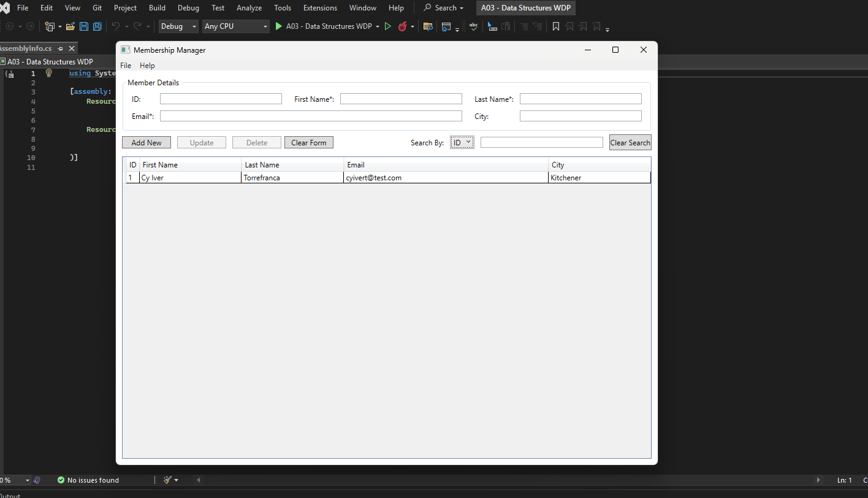Open the File menu in Membership Manager
This screenshot has height=498, width=868.
pos(126,65)
